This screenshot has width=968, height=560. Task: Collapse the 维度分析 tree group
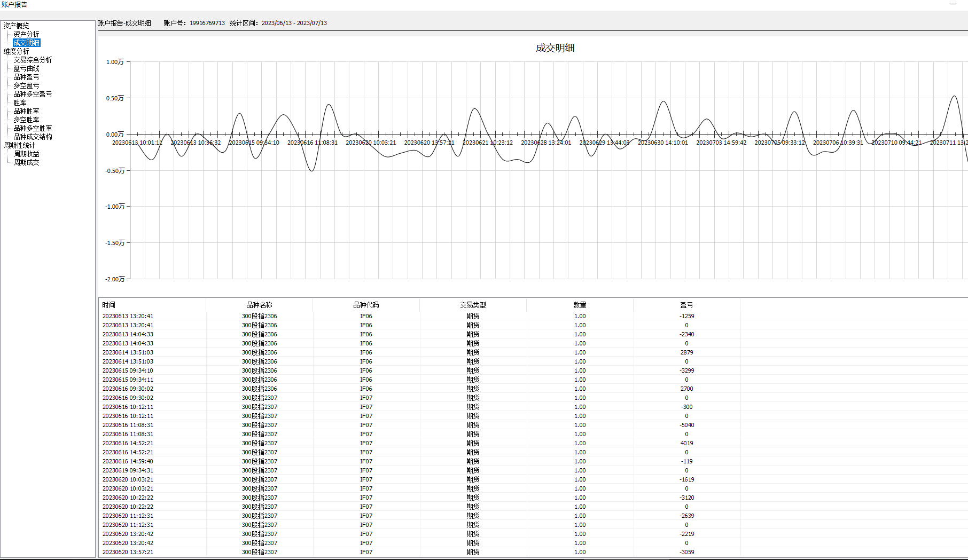16,51
